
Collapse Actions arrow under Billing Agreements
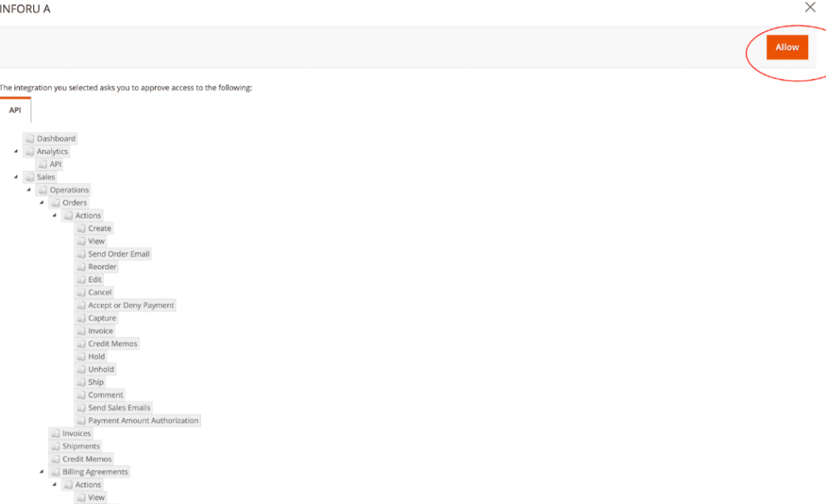tap(54, 485)
